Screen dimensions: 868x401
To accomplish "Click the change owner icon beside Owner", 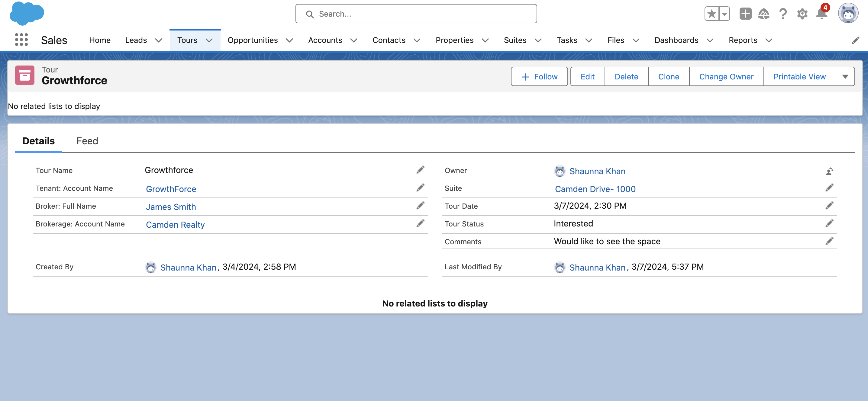I will point(829,172).
